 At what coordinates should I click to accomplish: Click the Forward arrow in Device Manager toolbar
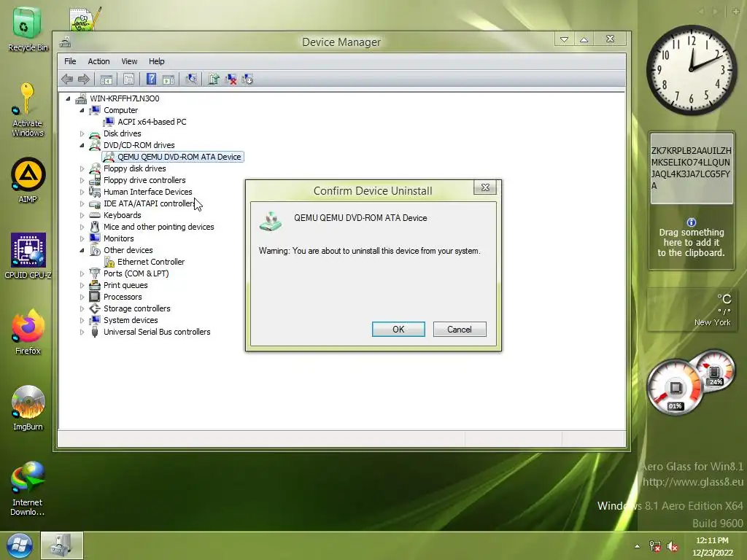(84, 79)
